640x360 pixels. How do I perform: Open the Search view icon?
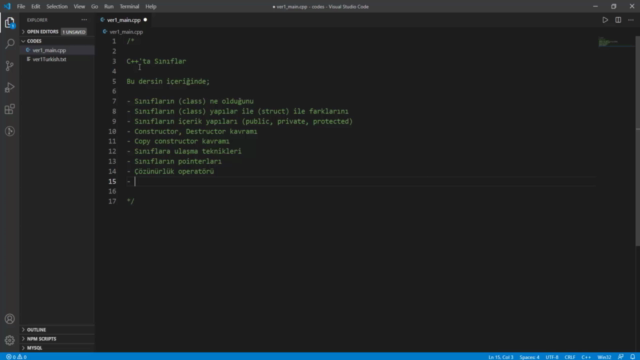(x=10, y=44)
